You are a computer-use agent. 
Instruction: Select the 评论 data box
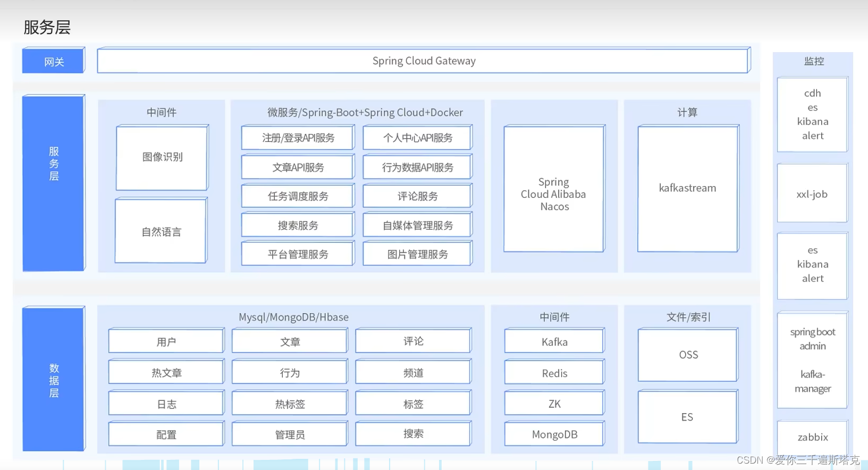coord(413,341)
